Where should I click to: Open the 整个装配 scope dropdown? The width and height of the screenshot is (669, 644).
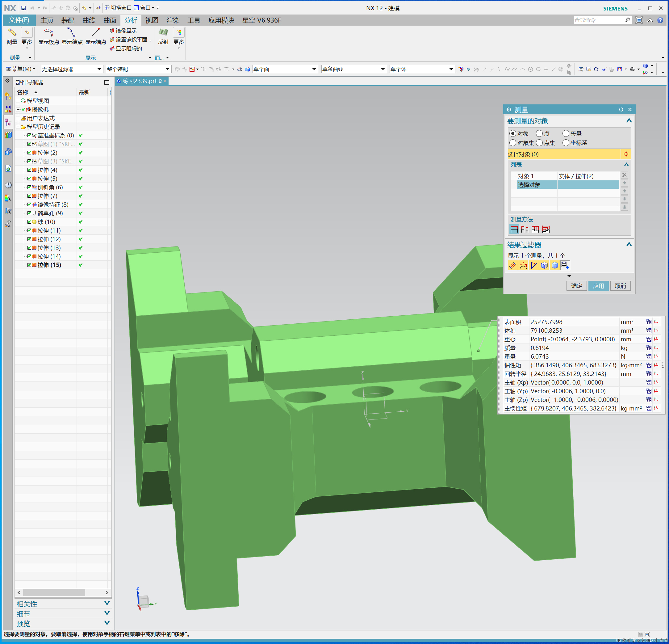pos(138,69)
